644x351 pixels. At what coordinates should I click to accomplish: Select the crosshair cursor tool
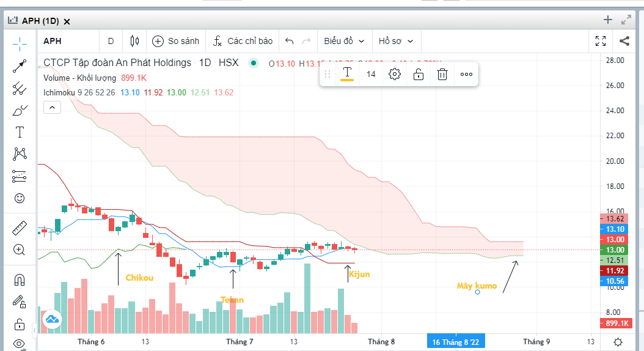click(x=20, y=43)
